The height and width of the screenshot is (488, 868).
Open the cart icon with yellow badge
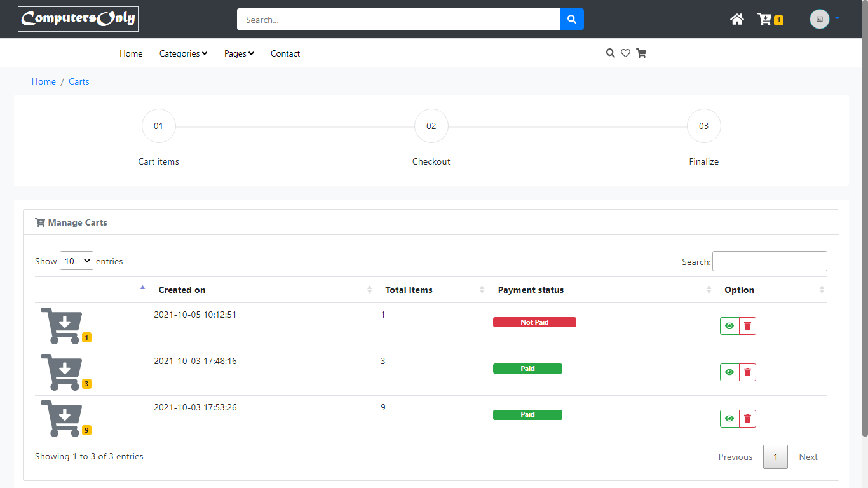(x=765, y=19)
